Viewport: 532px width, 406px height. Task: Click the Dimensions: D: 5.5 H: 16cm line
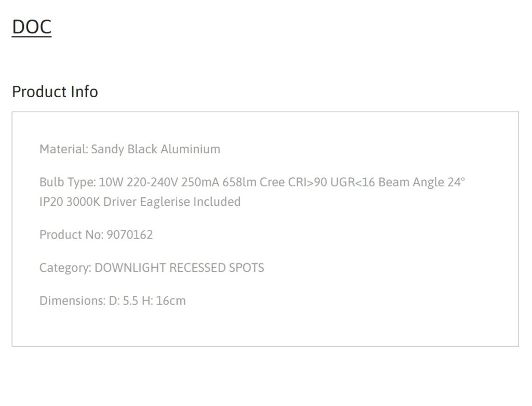[x=113, y=301]
